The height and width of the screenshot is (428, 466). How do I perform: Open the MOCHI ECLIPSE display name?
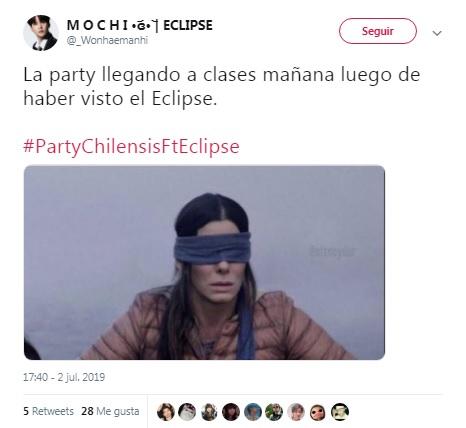coord(139,25)
